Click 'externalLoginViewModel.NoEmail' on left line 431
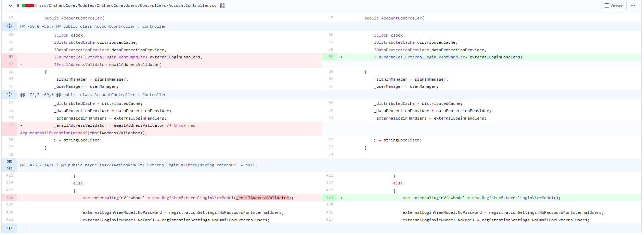Viewport: 644px width, 235px height. click(x=118, y=220)
